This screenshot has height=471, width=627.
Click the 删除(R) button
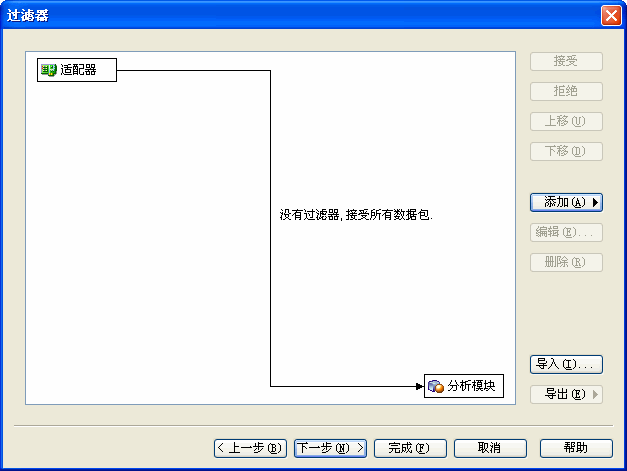click(x=566, y=262)
